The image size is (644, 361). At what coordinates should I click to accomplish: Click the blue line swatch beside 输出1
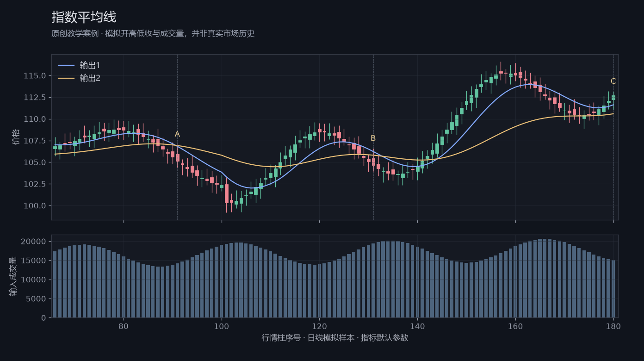[66, 65]
